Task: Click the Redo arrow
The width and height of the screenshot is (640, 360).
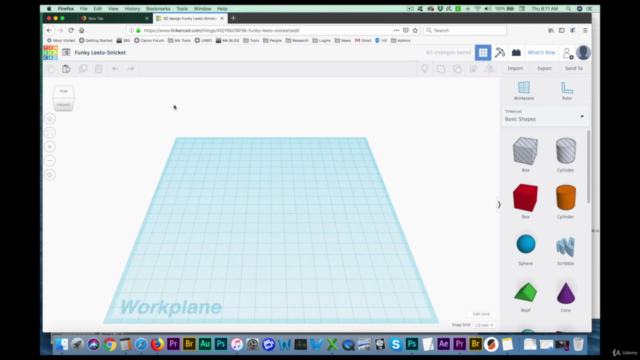Action: (x=131, y=69)
